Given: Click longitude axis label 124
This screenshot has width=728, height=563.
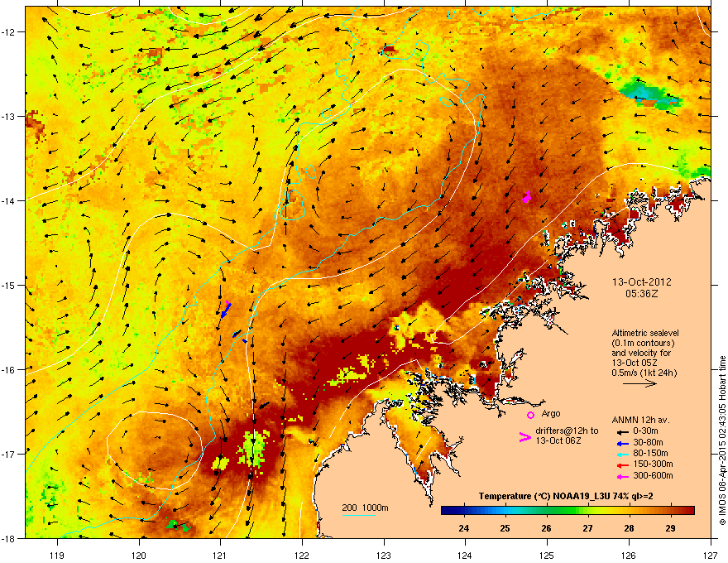Looking at the screenshot, I should (465, 555).
